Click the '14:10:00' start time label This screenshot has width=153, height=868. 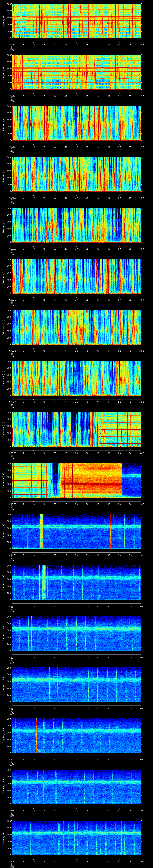[x=12, y=504]
